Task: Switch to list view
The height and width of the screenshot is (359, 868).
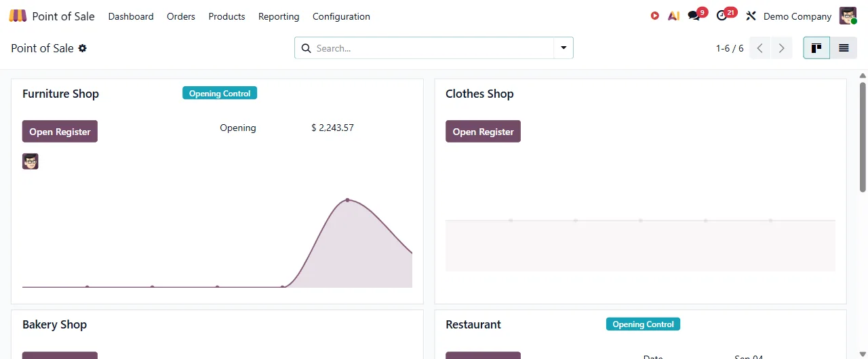Action: (x=844, y=48)
